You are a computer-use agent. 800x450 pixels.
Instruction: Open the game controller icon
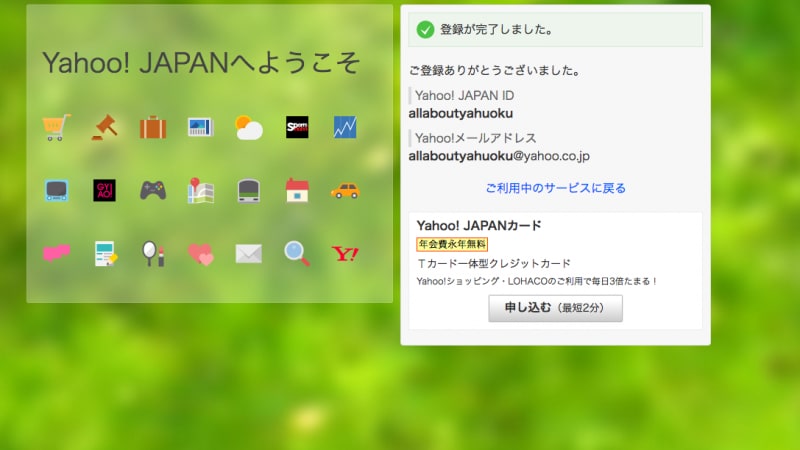click(153, 190)
